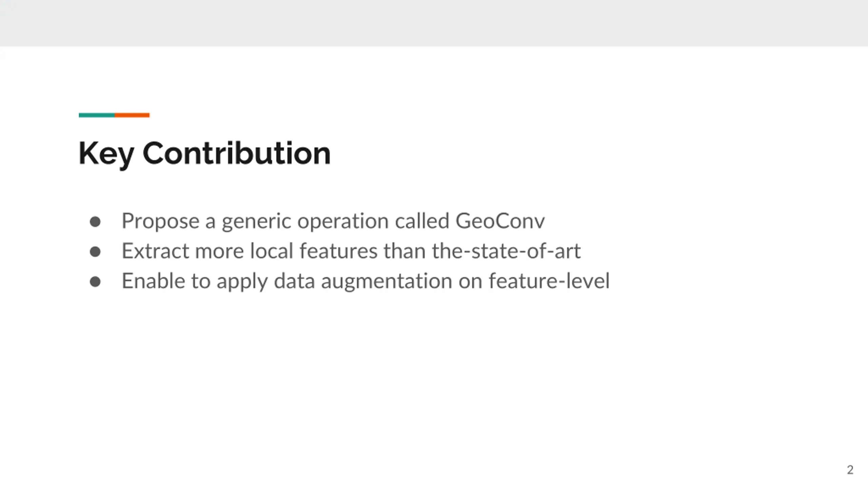
Task: Click the third bullet dot before "Enable"
Action: (x=95, y=282)
